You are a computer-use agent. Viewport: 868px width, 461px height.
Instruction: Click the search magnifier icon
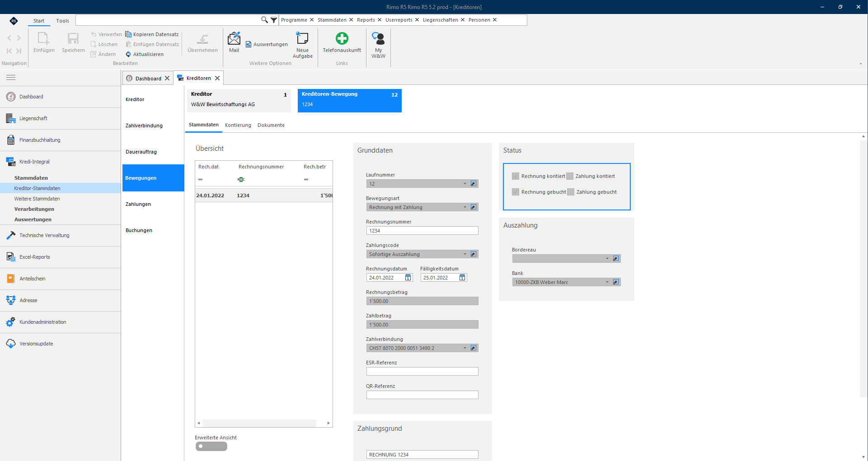tap(264, 20)
